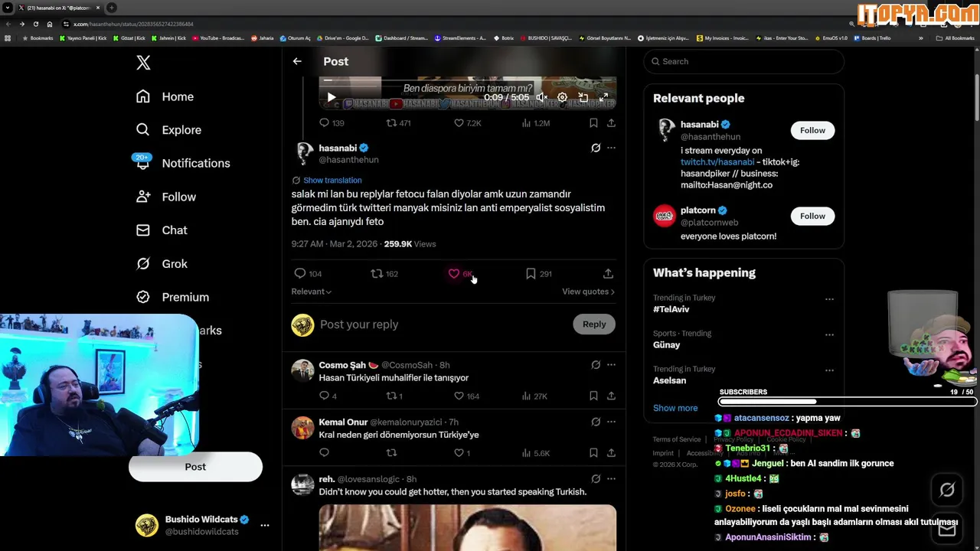Viewport: 980px width, 551px height.
Task: Reply to main post with 104 replies
Action: [x=308, y=273]
